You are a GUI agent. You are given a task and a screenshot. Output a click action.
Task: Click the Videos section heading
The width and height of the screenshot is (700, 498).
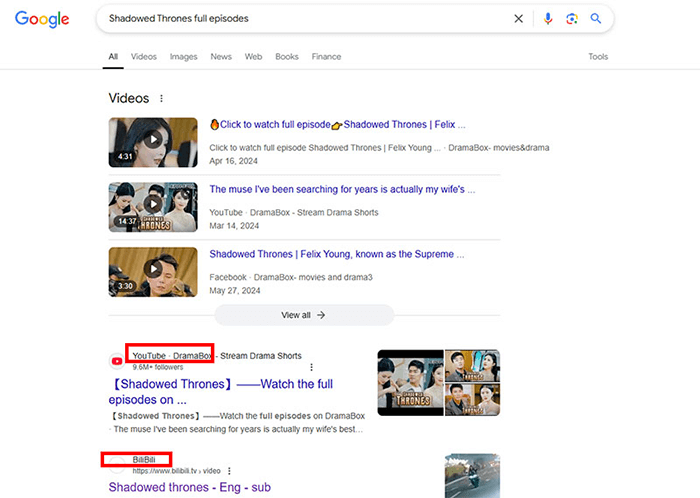point(129,98)
